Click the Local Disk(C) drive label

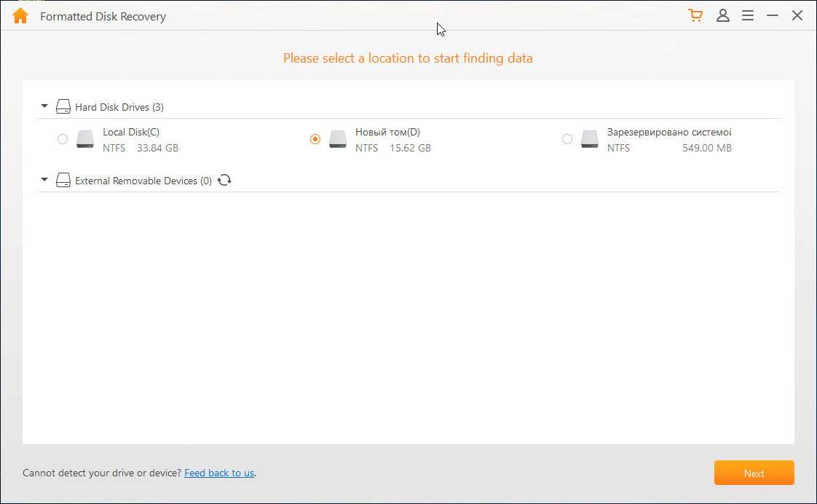tap(131, 132)
